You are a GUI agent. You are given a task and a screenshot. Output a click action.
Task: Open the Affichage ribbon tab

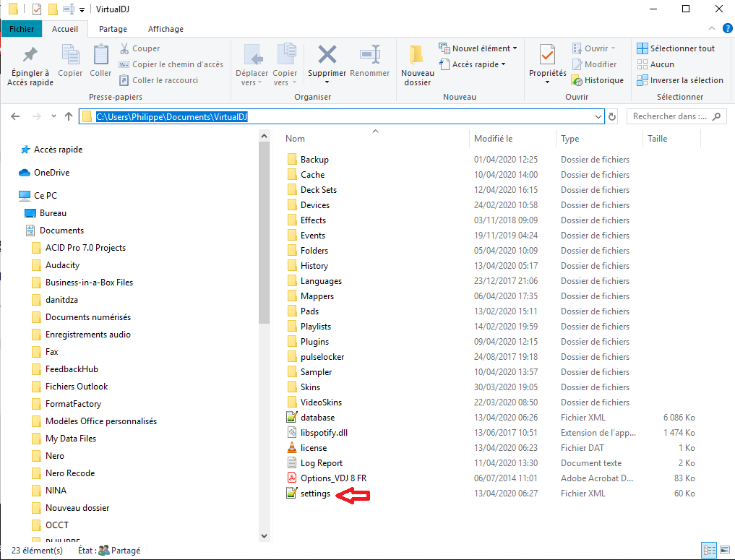point(166,29)
